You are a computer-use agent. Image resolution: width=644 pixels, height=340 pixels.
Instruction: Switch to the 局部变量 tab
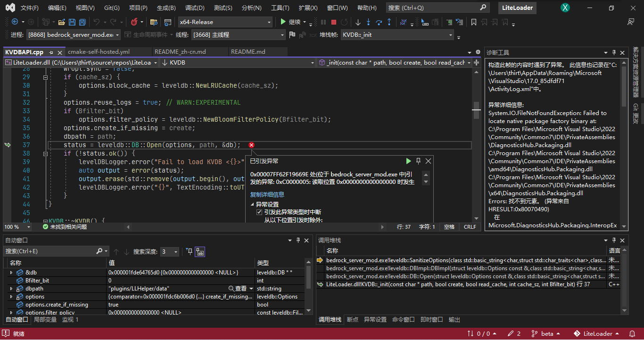pos(45,320)
